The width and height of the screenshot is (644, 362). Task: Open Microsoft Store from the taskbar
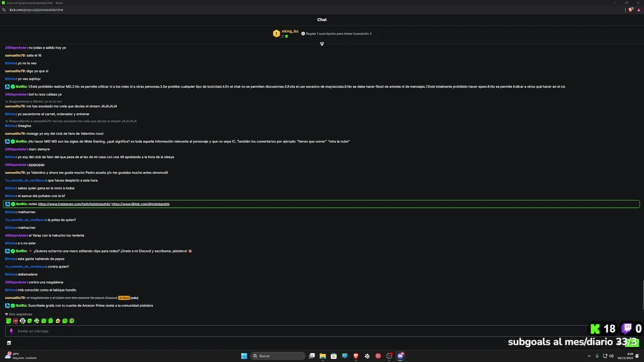334,356
